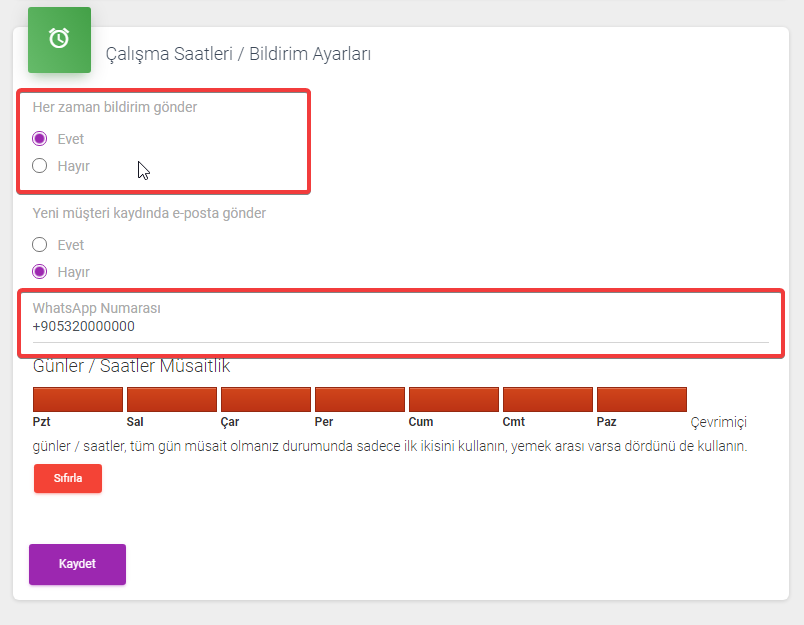
Task: Click the Çalışma Saatleri / Bildirim Ayarları heading
Action: [238, 54]
